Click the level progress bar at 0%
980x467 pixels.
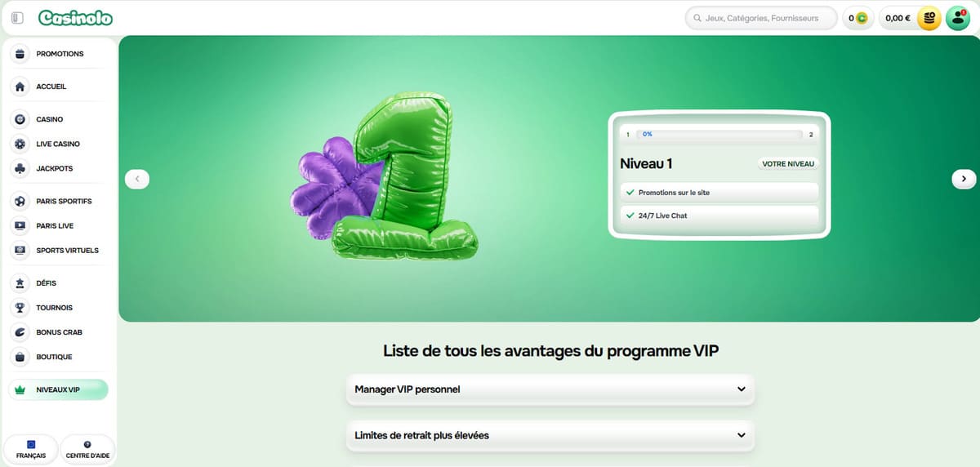719,134
